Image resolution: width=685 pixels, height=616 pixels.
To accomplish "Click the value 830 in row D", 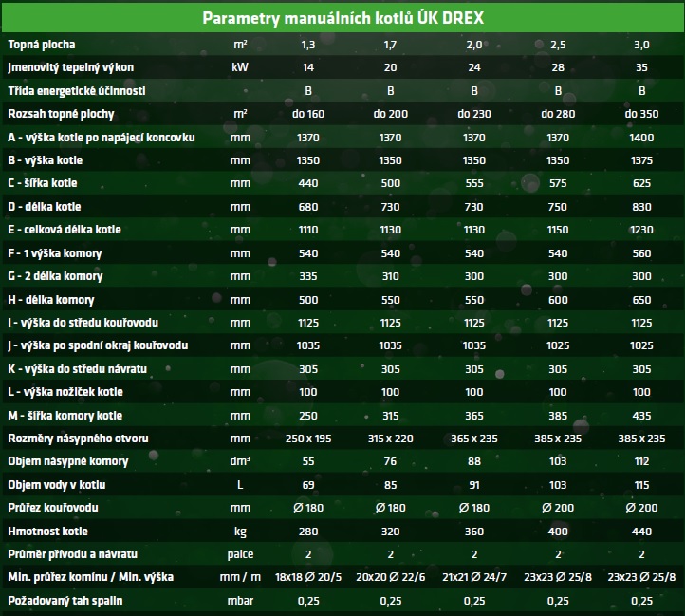I will click(641, 207).
